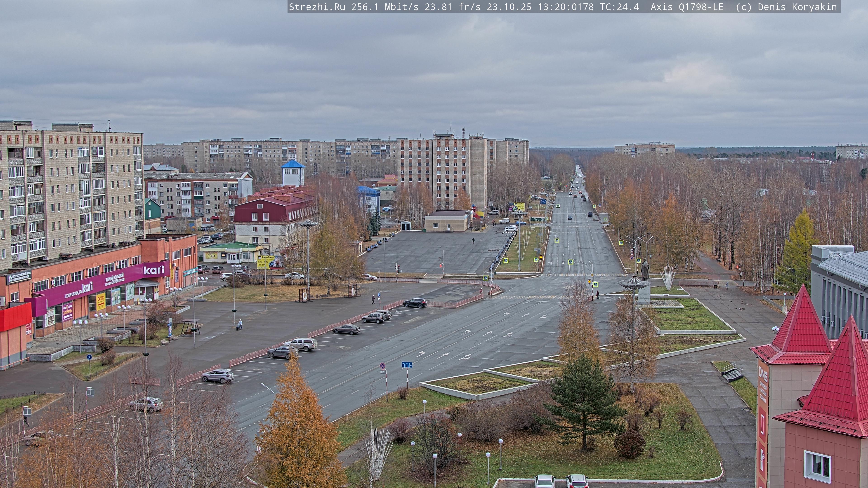
Task: Click the blue lane direction road sign
Action: (407, 365)
